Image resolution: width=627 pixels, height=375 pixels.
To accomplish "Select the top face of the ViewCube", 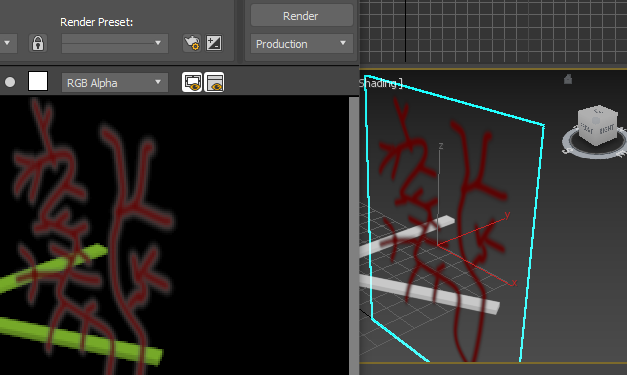I will click(x=598, y=111).
